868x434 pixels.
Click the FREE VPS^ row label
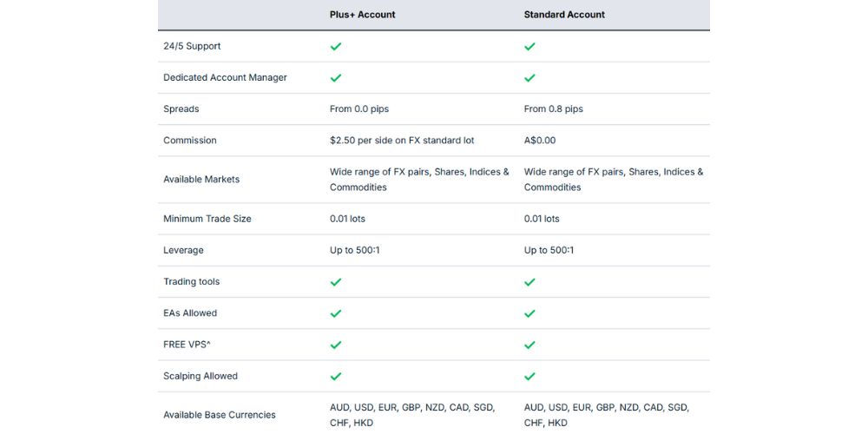[187, 345]
